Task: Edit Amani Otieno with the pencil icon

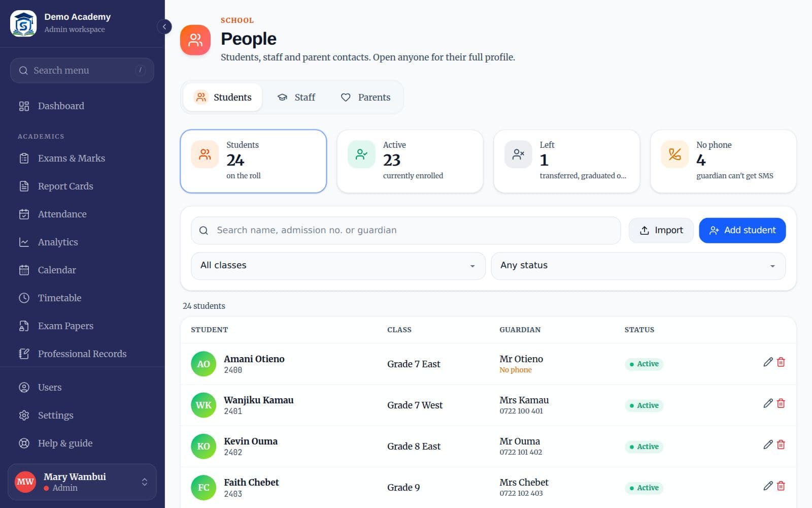Action: pos(768,362)
